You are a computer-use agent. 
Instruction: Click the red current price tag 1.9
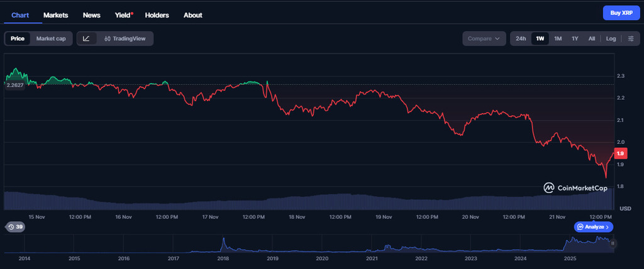(620, 153)
